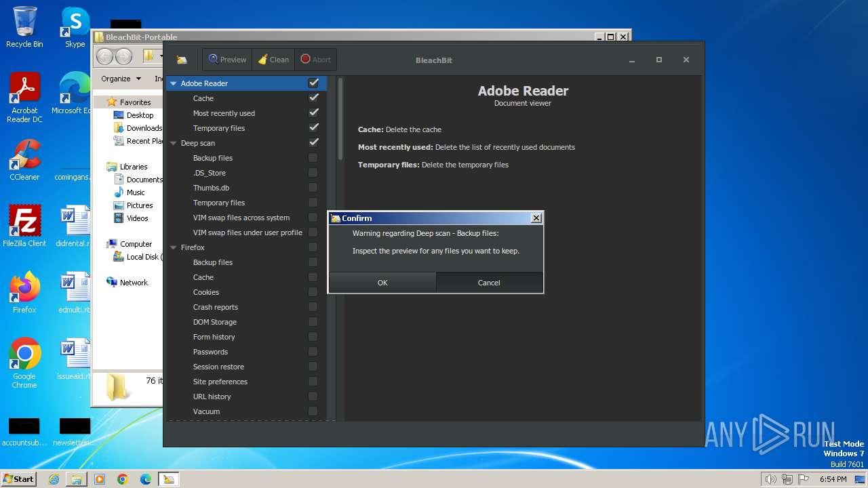Click the volume icon in system tray

coord(770,479)
